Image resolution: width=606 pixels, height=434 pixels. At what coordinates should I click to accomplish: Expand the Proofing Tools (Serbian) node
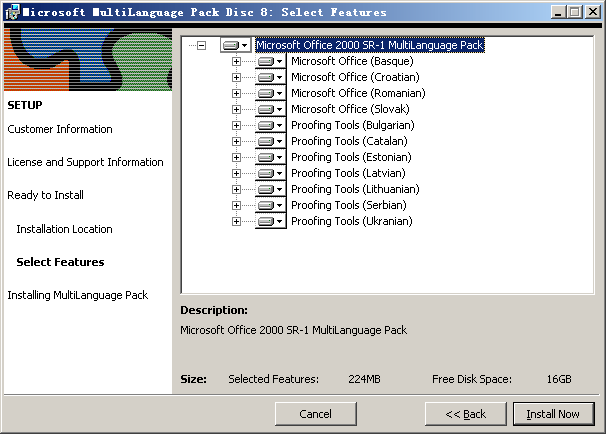(x=237, y=206)
